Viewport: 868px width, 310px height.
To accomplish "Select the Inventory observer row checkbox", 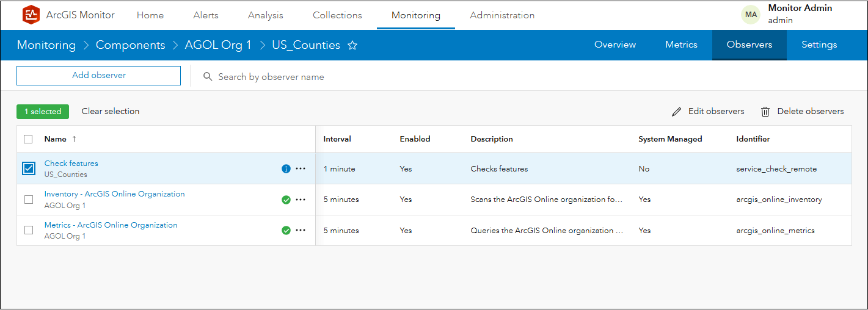I will coord(29,200).
